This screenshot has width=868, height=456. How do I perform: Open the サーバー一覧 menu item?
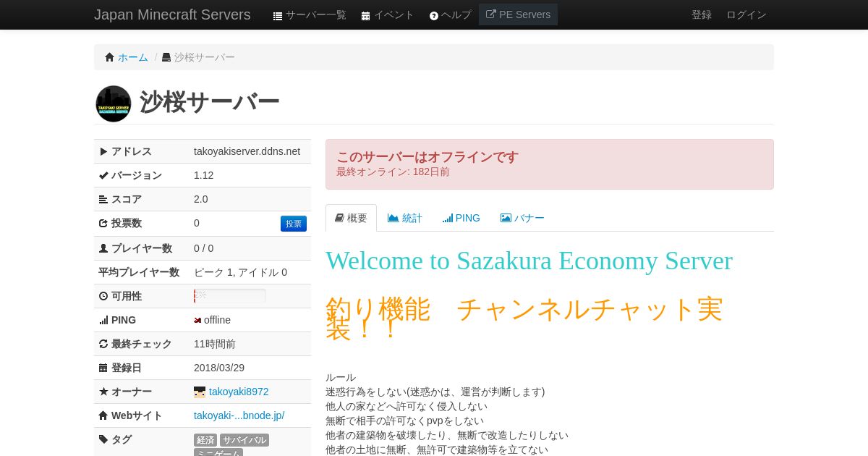coord(310,14)
